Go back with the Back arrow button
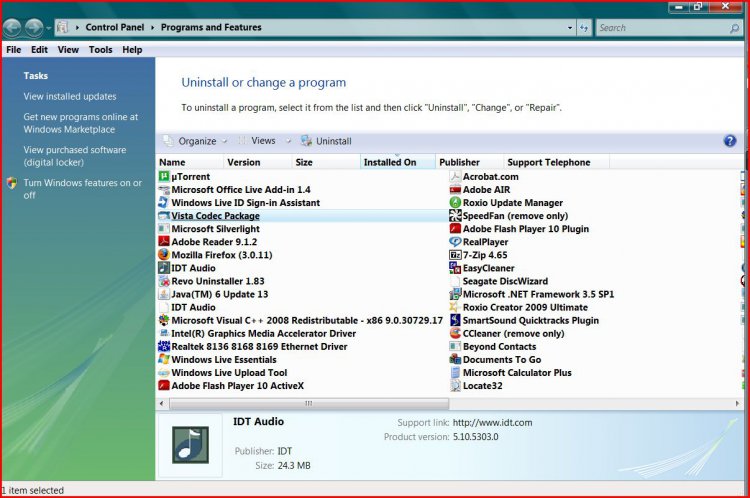Image resolution: width=750 pixels, height=498 pixels. coord(12,28)
